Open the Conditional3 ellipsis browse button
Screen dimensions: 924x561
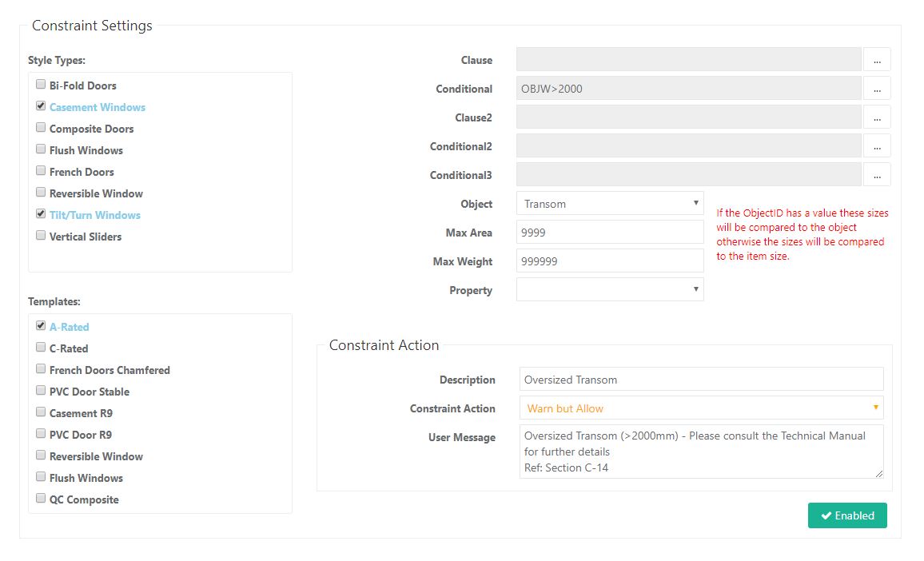[877, 175]
